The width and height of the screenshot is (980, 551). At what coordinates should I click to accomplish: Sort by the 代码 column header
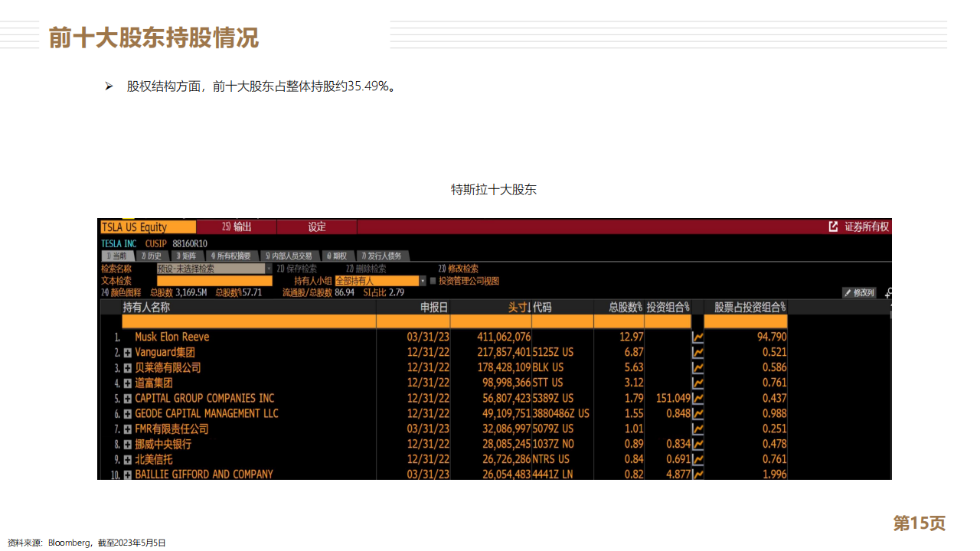tap(542, 307)
